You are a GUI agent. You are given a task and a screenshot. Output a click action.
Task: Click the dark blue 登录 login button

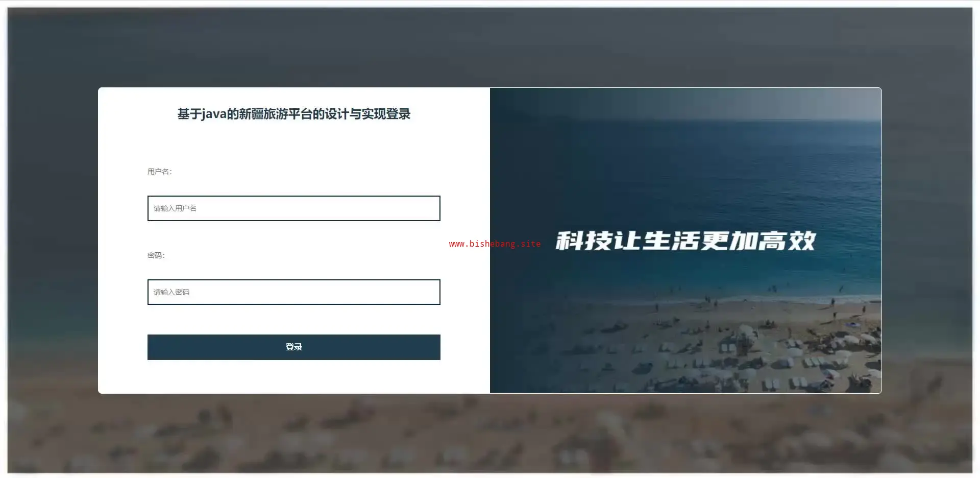pos(293,347)
